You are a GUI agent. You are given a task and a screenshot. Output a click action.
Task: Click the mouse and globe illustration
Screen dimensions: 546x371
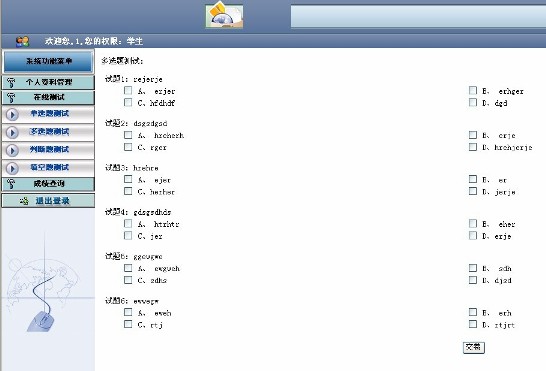tap(44, 282)
